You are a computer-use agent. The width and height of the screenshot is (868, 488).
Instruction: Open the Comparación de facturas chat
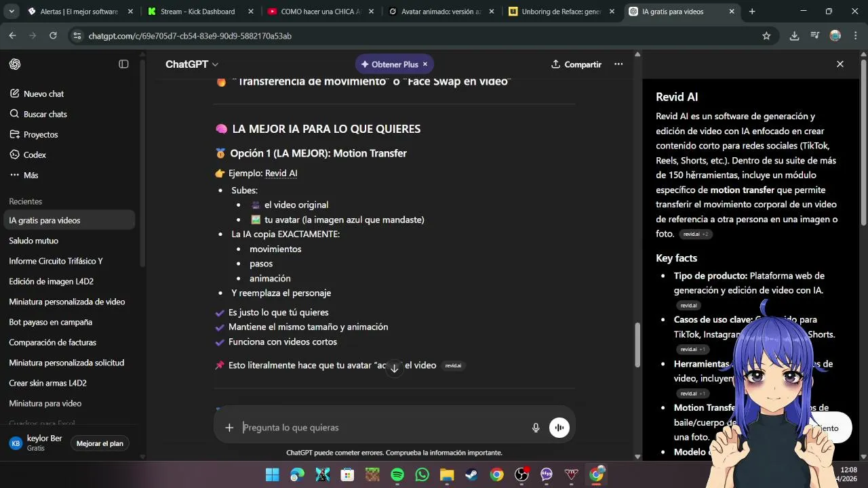coord(71,343)
